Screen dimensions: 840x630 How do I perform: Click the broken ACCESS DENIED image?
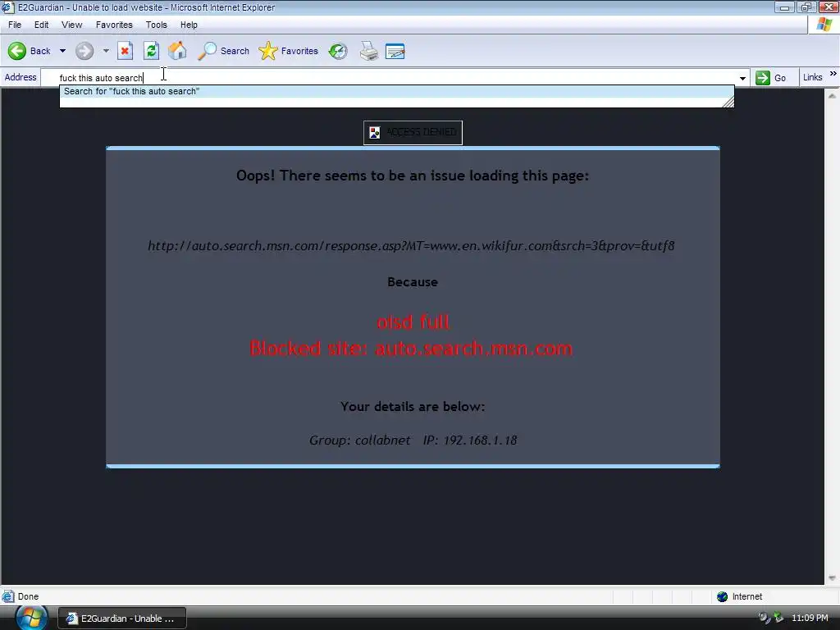413,132
